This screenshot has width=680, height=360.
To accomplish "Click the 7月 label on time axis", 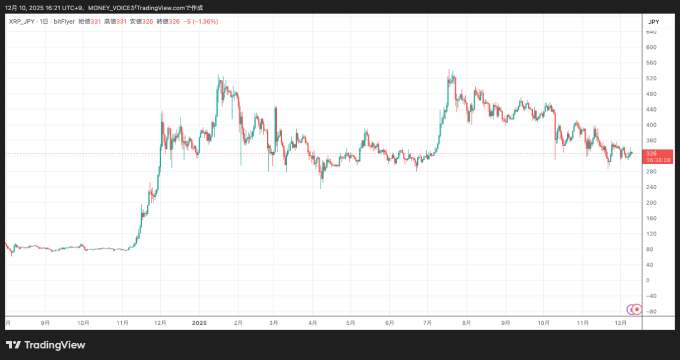I will pos(427,323).
